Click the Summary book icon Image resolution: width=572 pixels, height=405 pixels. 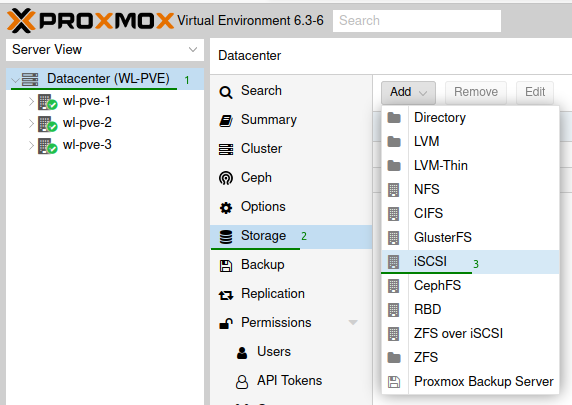[226, 120]
